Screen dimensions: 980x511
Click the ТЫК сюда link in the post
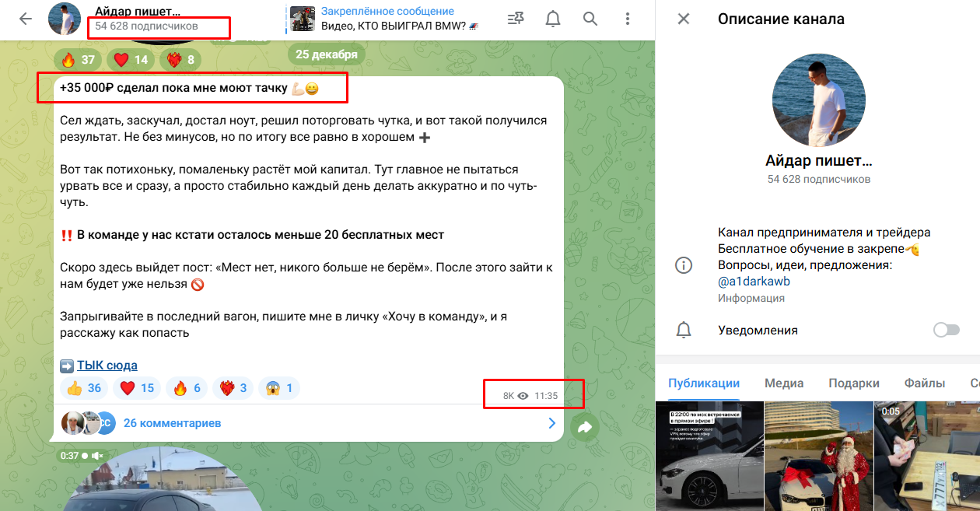click(106, 365)
